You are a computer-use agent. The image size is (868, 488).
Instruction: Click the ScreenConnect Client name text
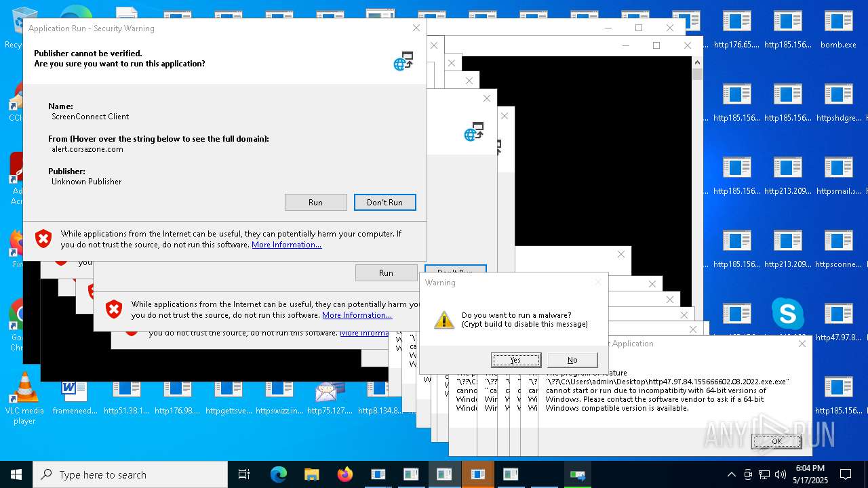[90, 117]
